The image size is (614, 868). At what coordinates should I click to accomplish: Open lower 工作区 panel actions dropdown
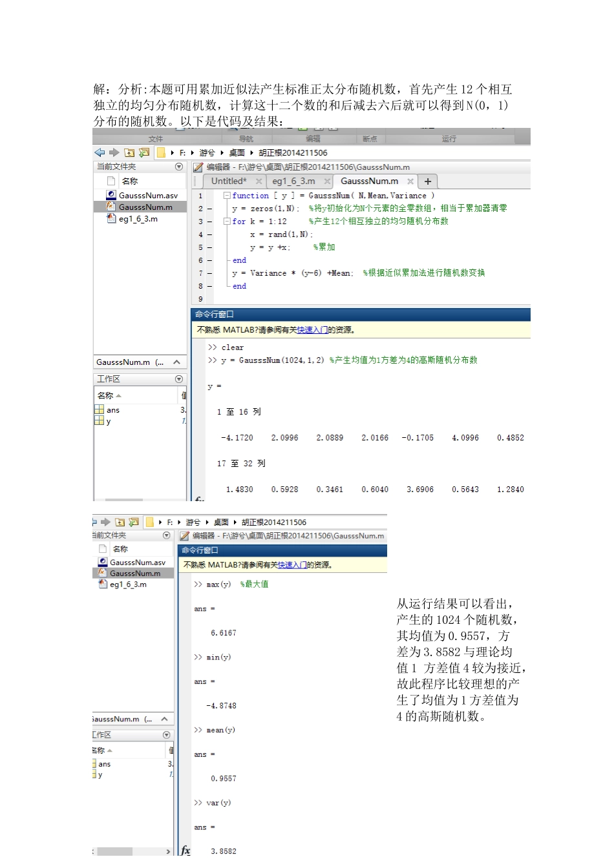tap(167, 735)
